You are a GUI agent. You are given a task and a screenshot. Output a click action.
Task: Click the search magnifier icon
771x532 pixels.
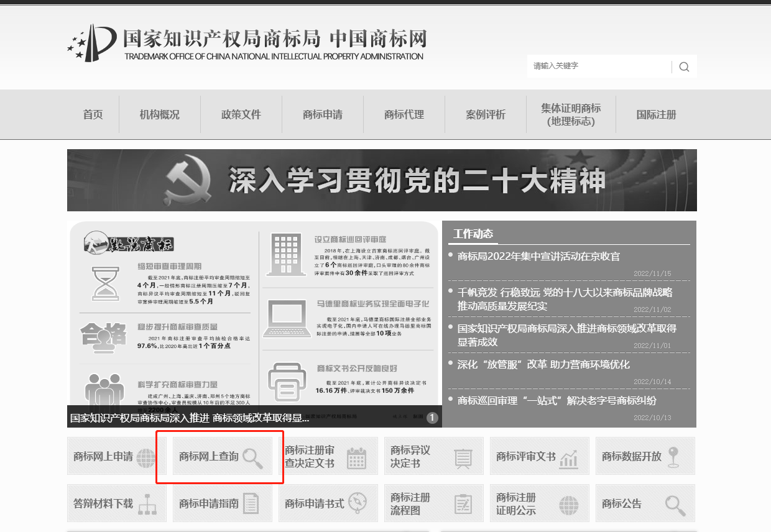(x=684, y=67)
